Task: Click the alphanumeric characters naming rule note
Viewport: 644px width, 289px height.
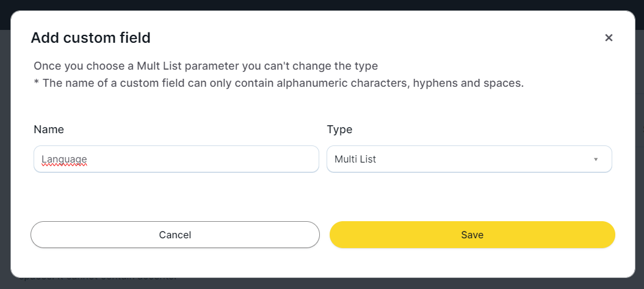Action: [x=278, y=83]
